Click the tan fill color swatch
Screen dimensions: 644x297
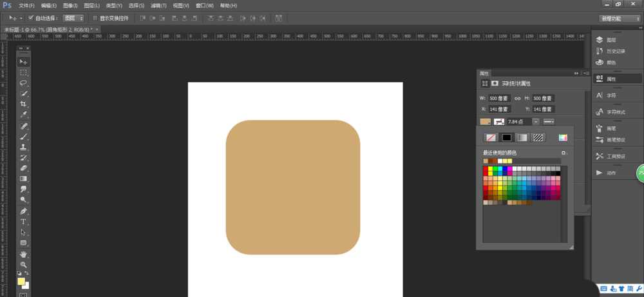pos(484,121)
